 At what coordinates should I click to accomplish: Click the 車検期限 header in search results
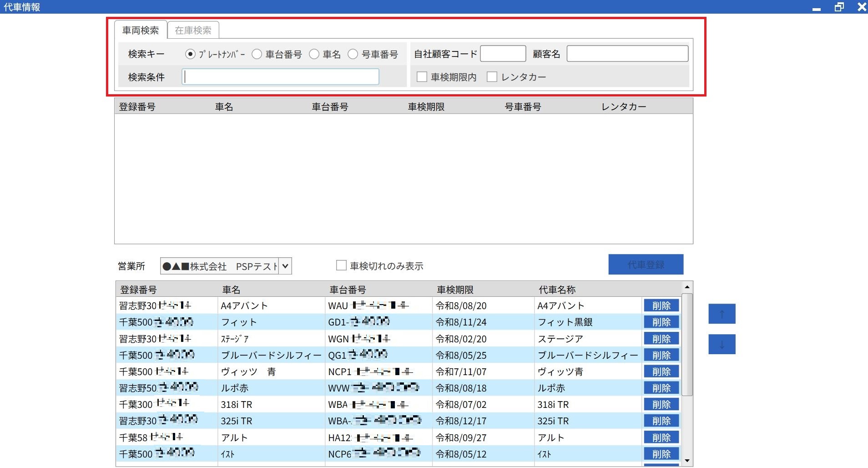click(426, 107)
